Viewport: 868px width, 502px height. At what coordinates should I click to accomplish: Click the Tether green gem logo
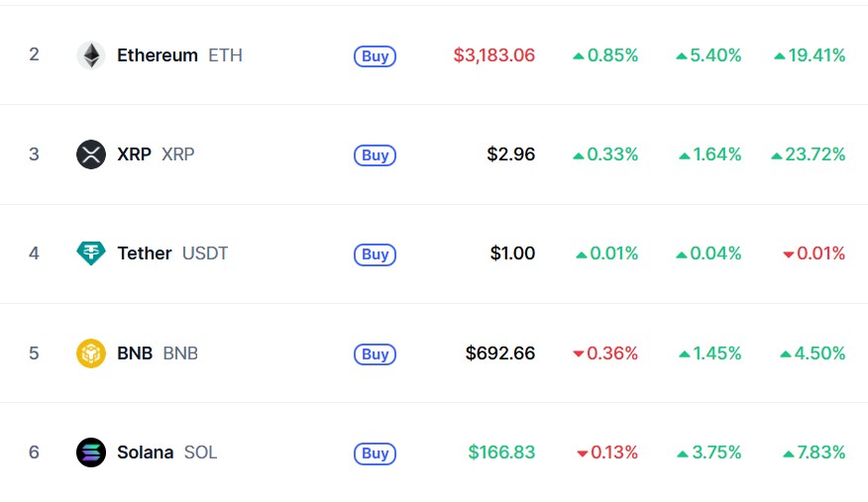click(91, 253)
